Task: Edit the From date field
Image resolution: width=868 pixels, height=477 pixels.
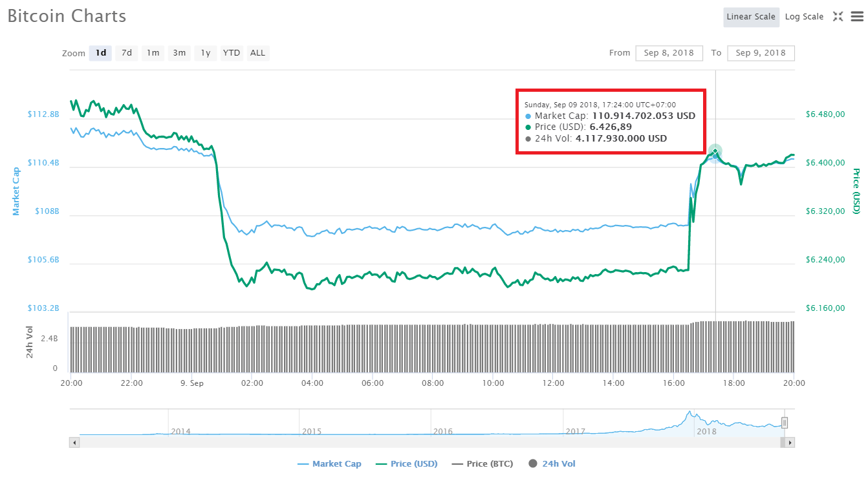Action: click(x=669, y=53)
